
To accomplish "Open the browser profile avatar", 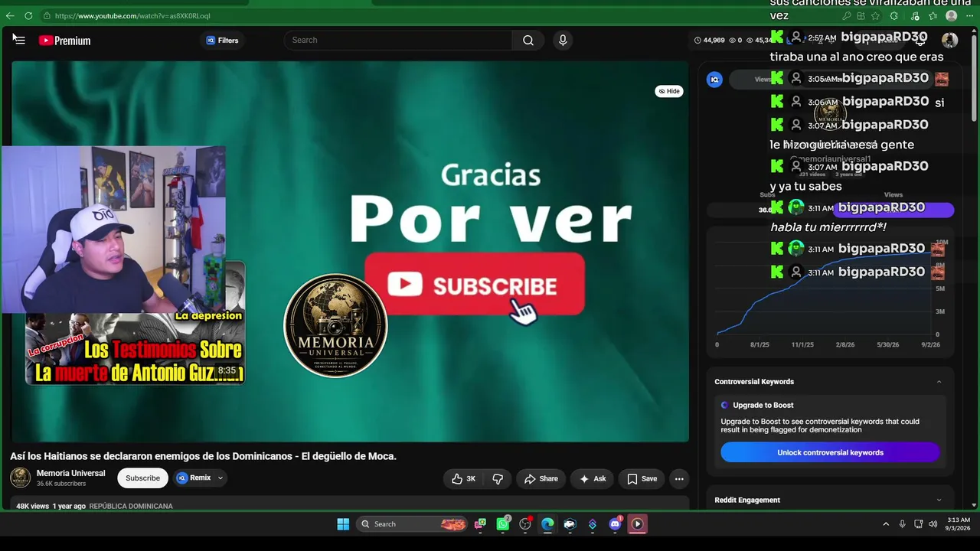I will 951,16.
